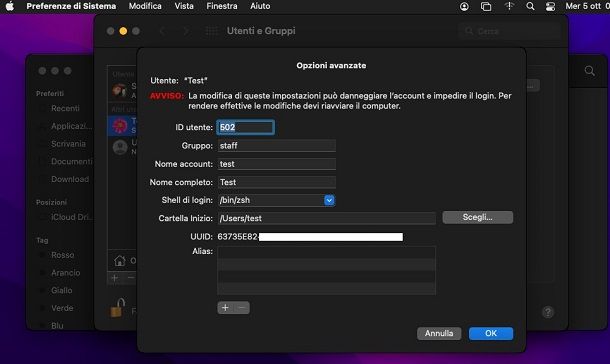The height and width of the screenshot is (364, 610).
Task: Select the Blu tag in Finder
Action: point(57,326)
